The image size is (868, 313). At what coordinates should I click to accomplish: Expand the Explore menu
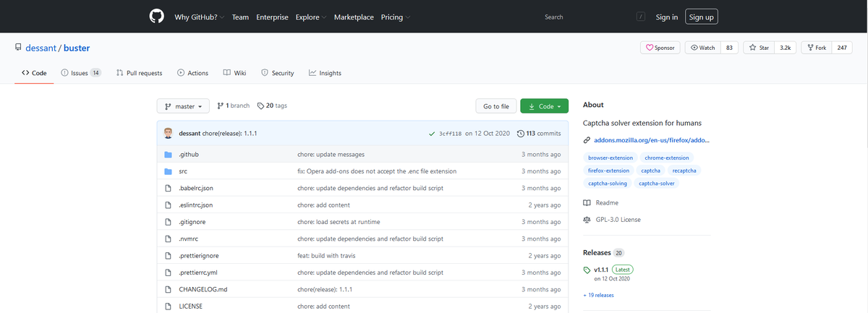311,17
